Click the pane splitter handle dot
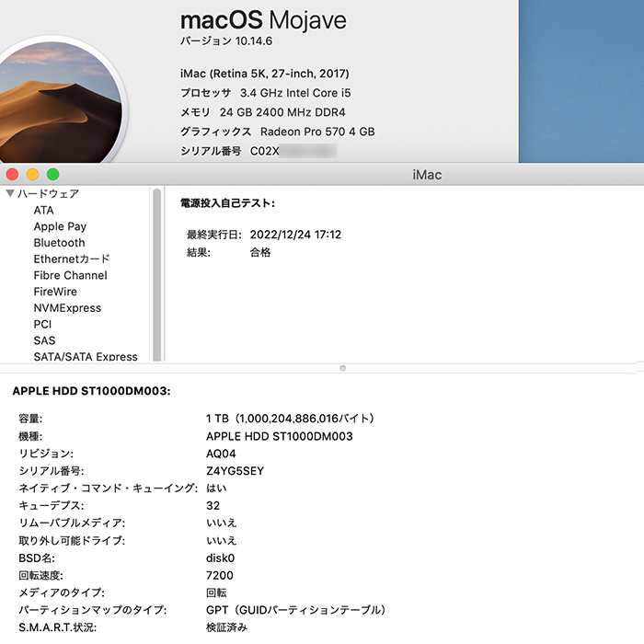 pos(343,368)
